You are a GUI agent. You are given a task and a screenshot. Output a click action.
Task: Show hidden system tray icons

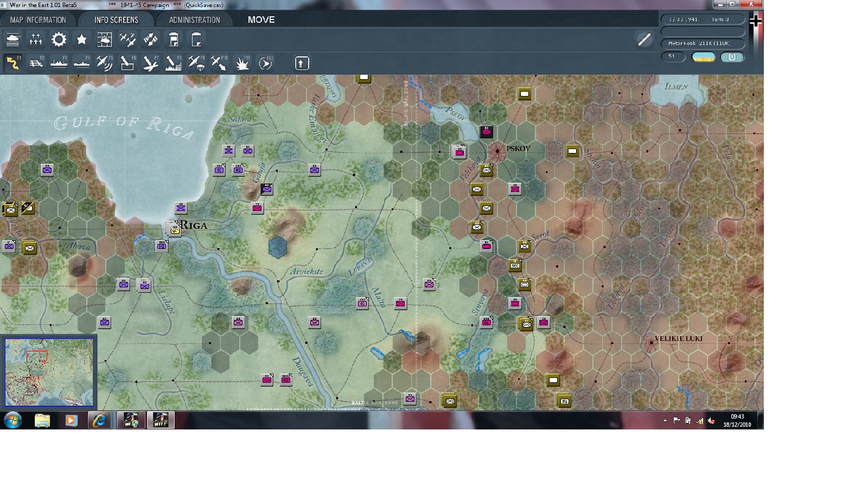(x=665, y=421)
